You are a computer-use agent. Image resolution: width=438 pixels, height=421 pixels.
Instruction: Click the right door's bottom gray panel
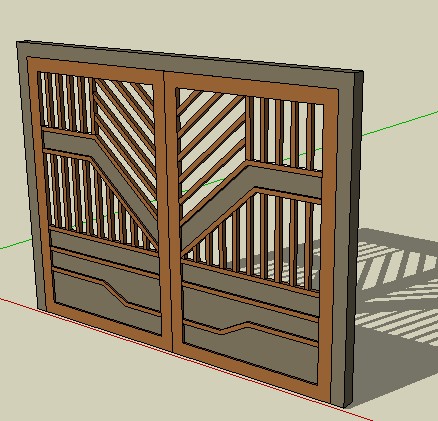point(250,352)
